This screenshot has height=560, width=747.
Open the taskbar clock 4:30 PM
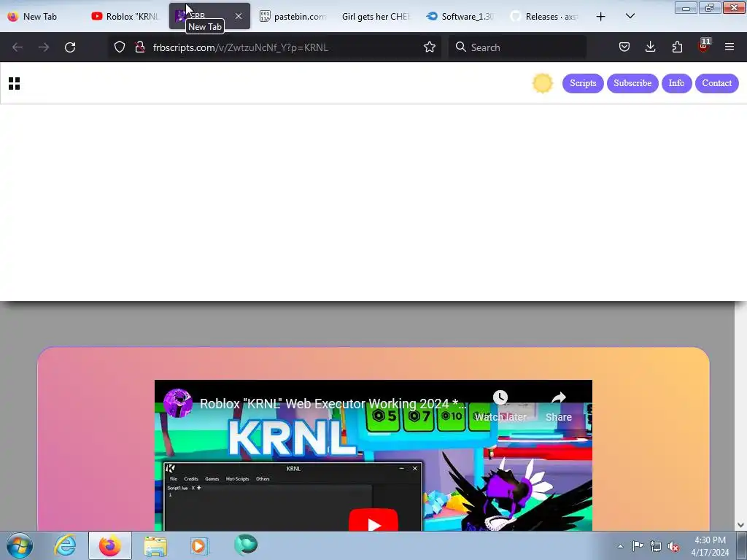710,546
